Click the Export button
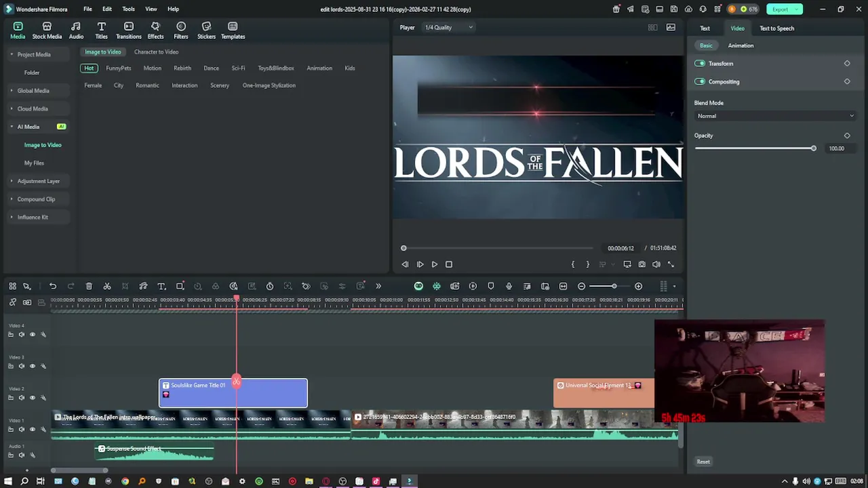868x488 pixels. pos(785,9)
